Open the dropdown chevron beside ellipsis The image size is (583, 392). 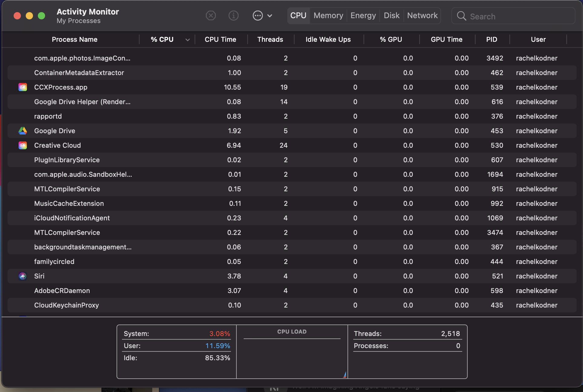tap(270, 16)
